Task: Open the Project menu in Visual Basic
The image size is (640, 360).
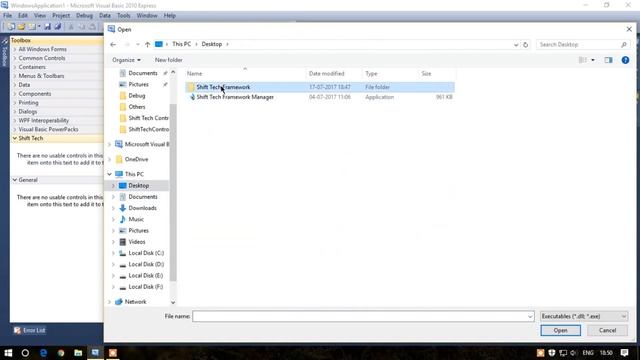Action: (61, 16)
